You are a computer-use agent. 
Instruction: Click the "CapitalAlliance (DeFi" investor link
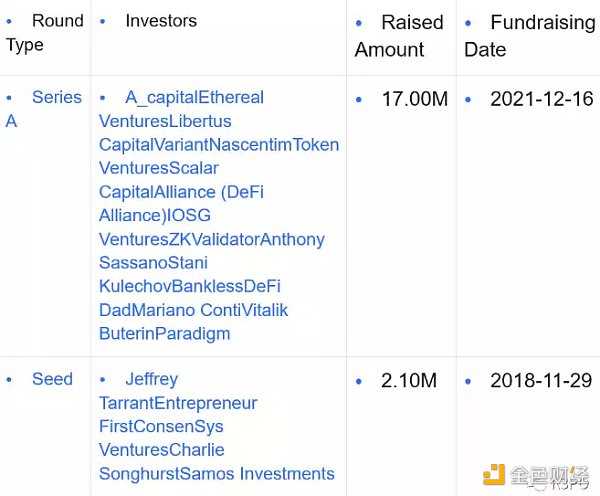(x=181, y=192)
